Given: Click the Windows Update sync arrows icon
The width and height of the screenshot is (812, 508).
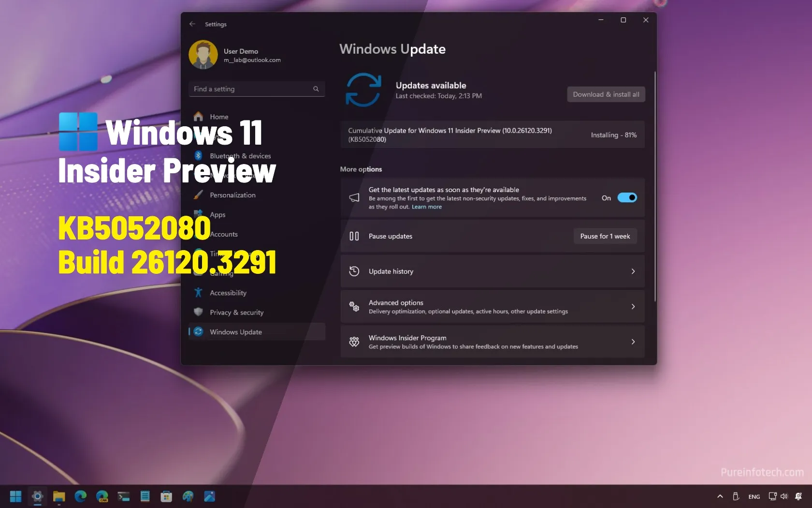Looking at the screenshot, I should click(x=363, y=90).
